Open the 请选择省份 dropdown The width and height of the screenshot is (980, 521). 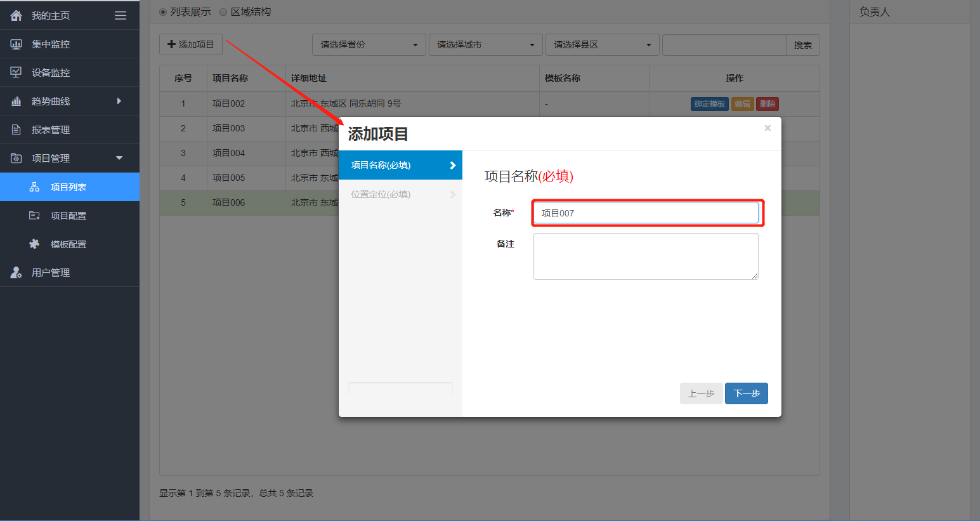(369, 44)
